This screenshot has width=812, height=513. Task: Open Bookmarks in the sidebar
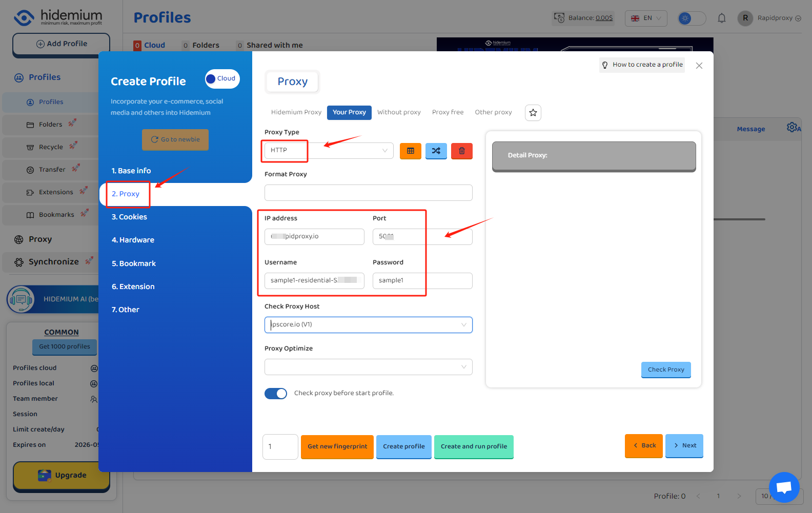[50, 215]
